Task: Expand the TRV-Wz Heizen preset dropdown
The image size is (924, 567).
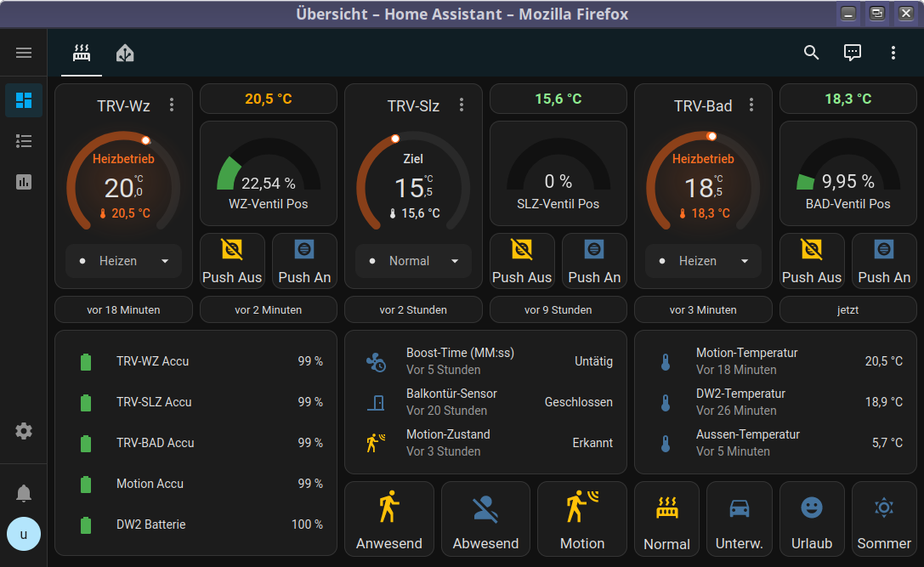Action: point(124,261)
